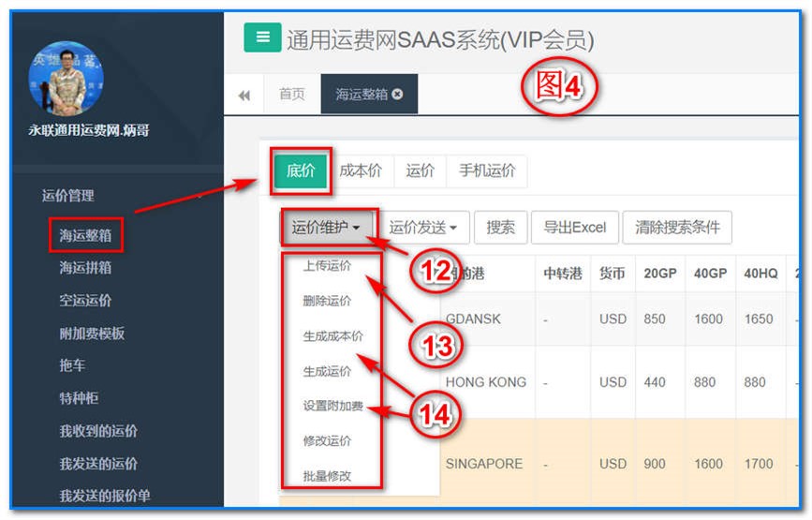Collapse the 运价管理 sidebar section

coord(67,196)
